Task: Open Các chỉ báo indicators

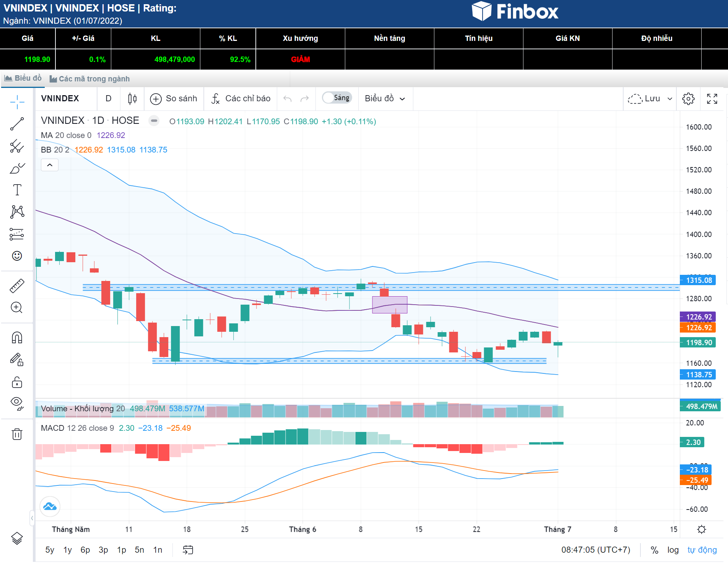Action: [x=241, y=99]
